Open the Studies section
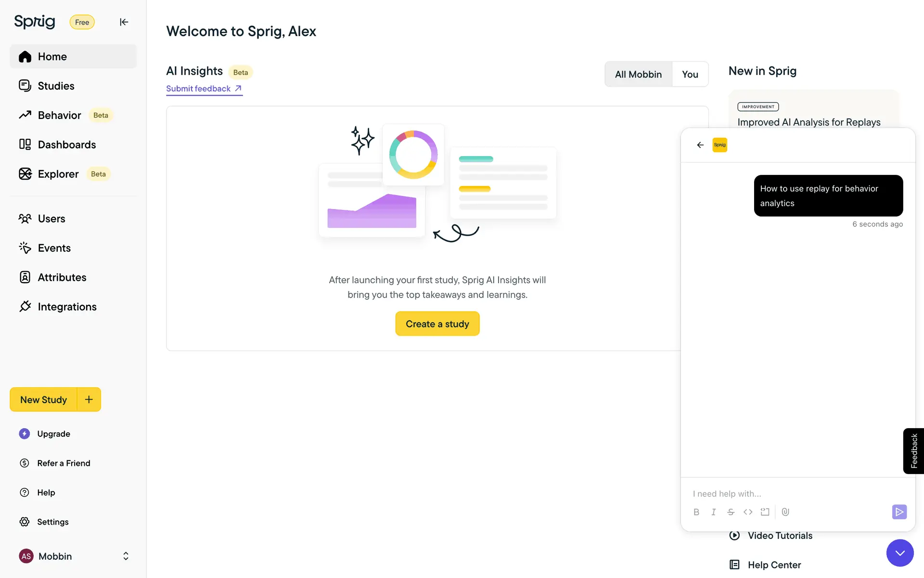Image resolution: width=924 pixels, height=578 pixels. click(56, 86)
